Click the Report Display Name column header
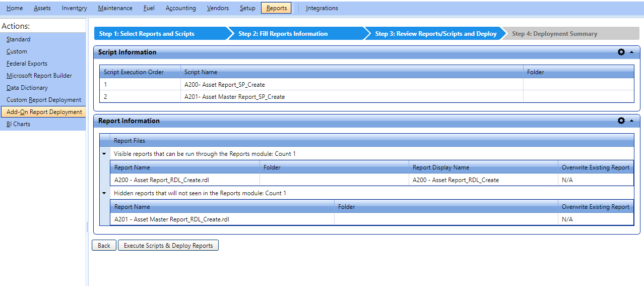The width and height of the screenshot is (644, 286). (x=483, y=167)
